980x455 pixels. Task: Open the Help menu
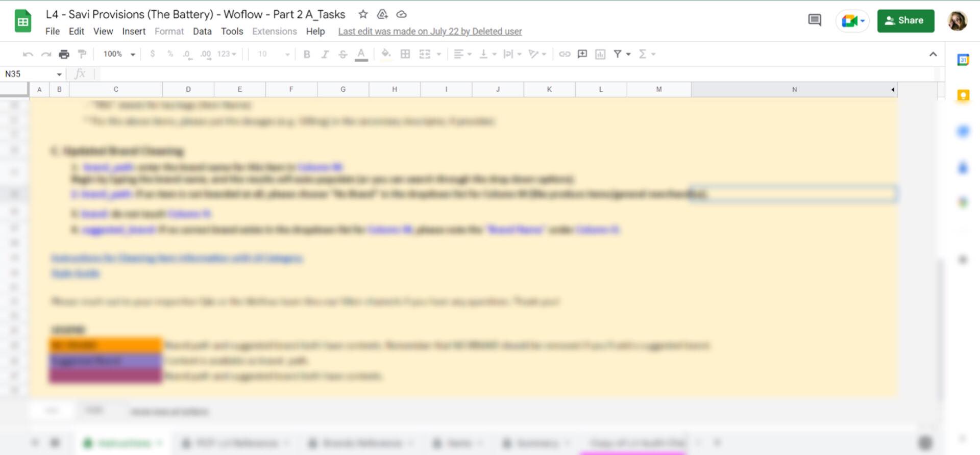point(315,31)
